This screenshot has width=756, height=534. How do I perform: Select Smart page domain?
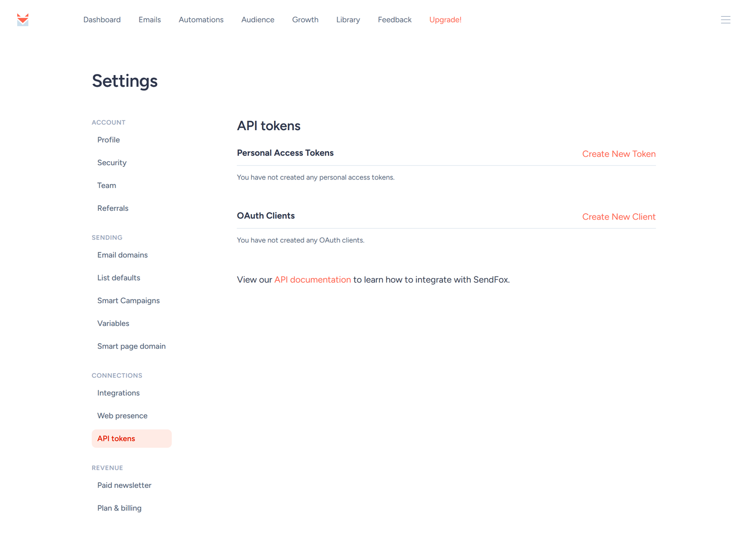coord(132,346)
